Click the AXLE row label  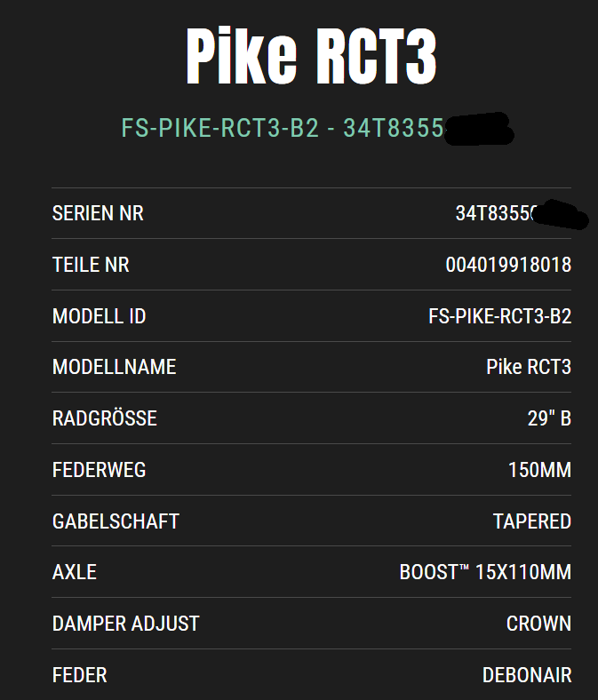coord(75,572)
